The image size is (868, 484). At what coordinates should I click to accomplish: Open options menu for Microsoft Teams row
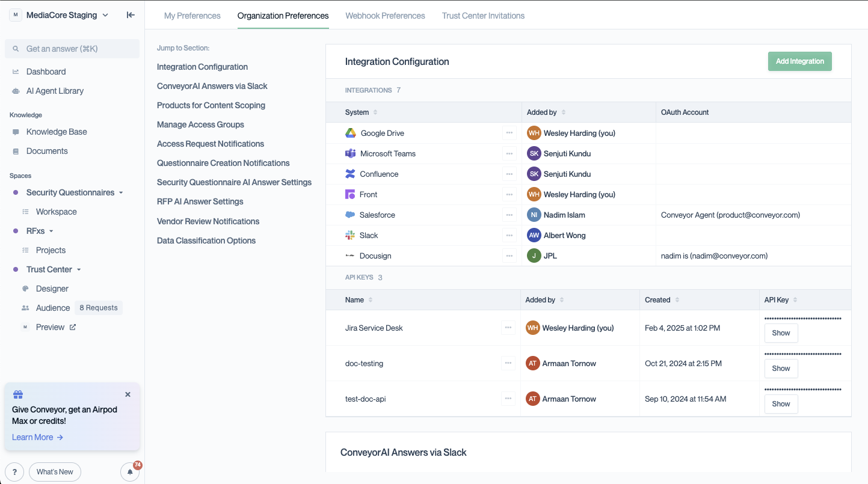click(x=509, y=153)
